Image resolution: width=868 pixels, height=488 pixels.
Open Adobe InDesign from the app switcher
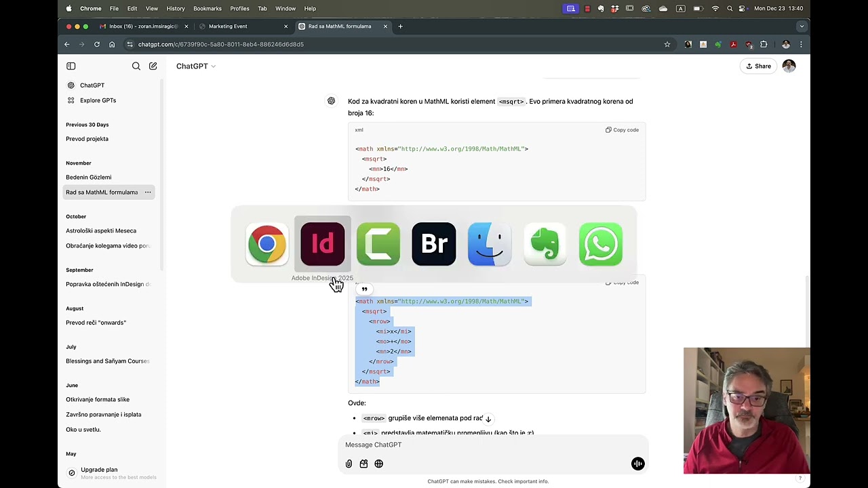pos(322,243)
